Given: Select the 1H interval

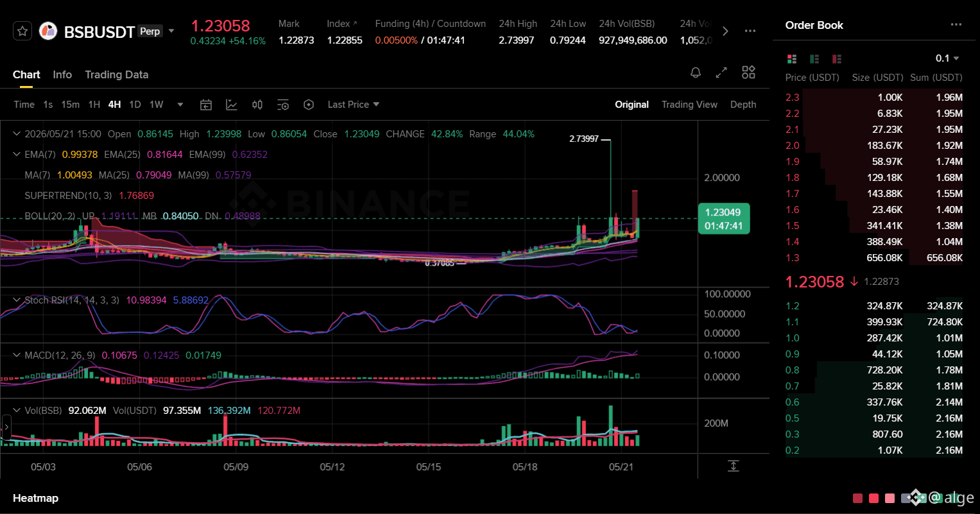Looking at the screenshot, I should coord(94,105).
